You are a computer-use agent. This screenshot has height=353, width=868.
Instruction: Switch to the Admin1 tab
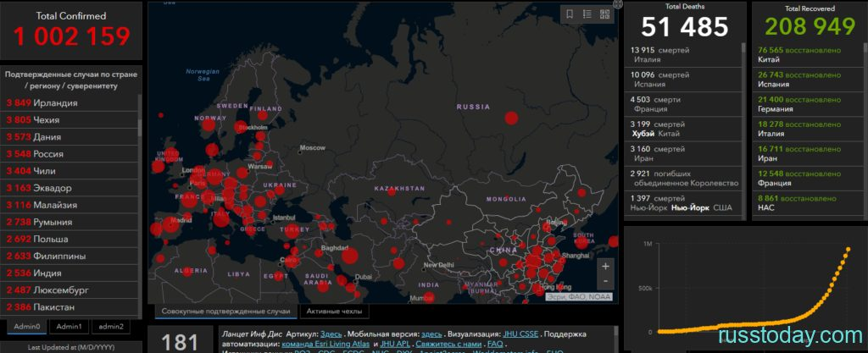pos(69,327)
